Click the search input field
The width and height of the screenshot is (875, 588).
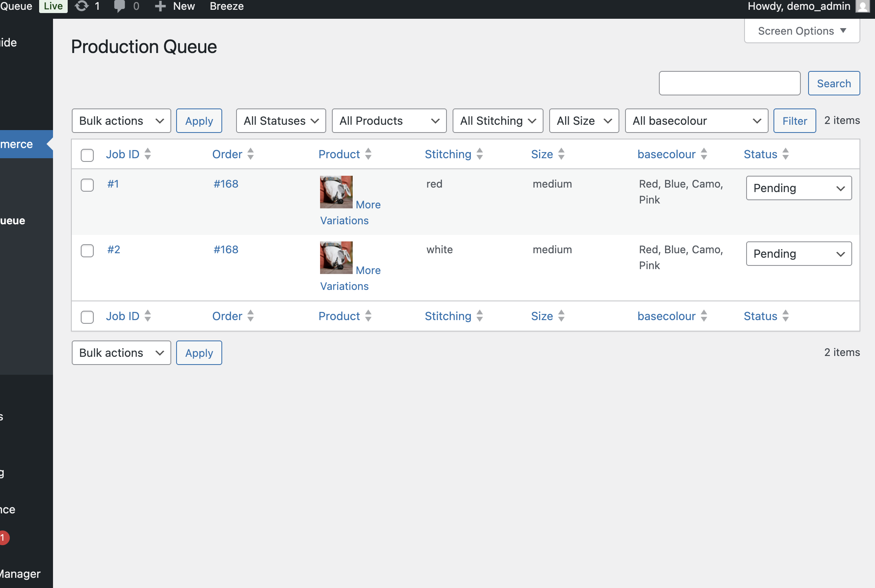730,83
